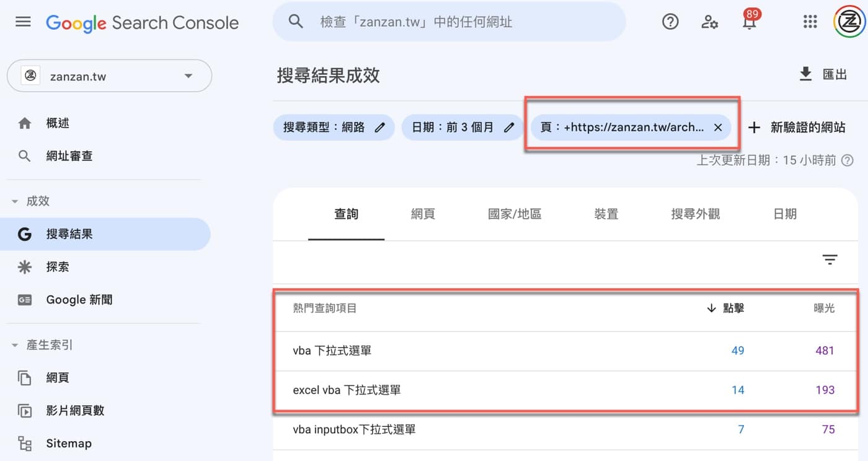Click the URL inspection search field
The width and height of the screenshot is (868, 461).
449,22
